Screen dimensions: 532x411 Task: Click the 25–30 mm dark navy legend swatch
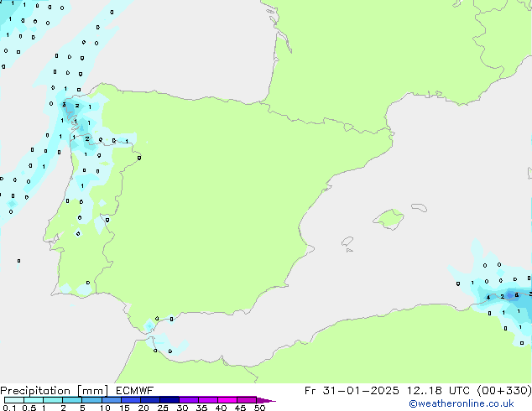[x=170, y=400]
